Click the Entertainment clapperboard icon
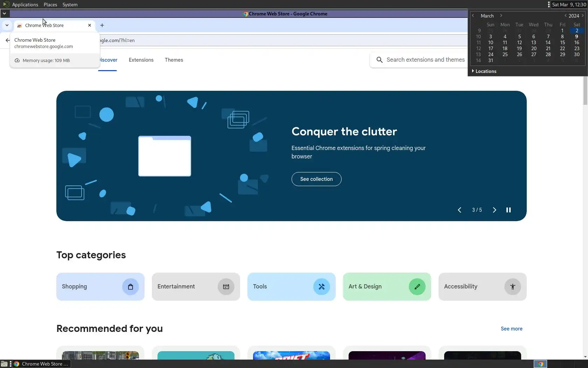This screenshot has height=368, width=588. (226, 287)
